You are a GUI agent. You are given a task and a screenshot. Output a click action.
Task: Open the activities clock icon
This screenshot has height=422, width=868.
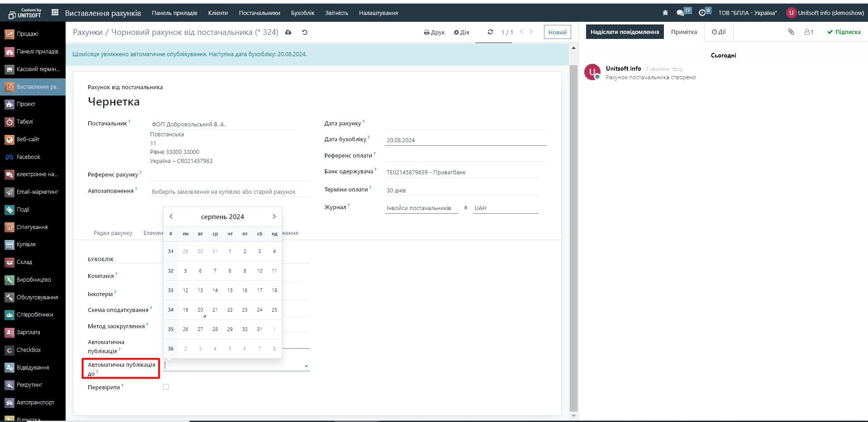(702, 13)
